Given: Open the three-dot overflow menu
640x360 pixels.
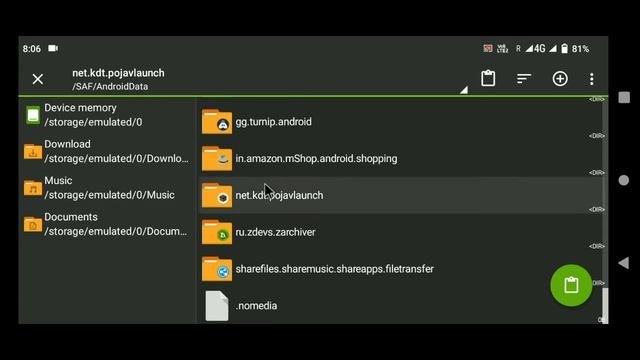Looking at the screenshot, I should 591,79.
